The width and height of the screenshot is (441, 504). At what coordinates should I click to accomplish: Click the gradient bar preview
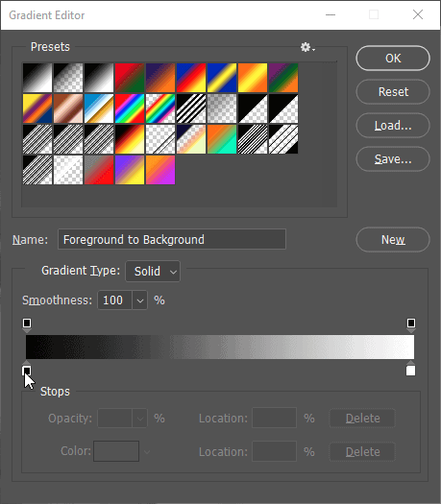click(x=220, y=347)
